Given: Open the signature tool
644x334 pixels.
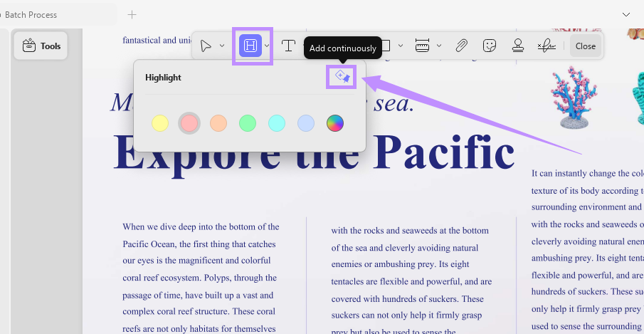Looking at the screenshot, I should pyautogui.click(x=547, y=46).
